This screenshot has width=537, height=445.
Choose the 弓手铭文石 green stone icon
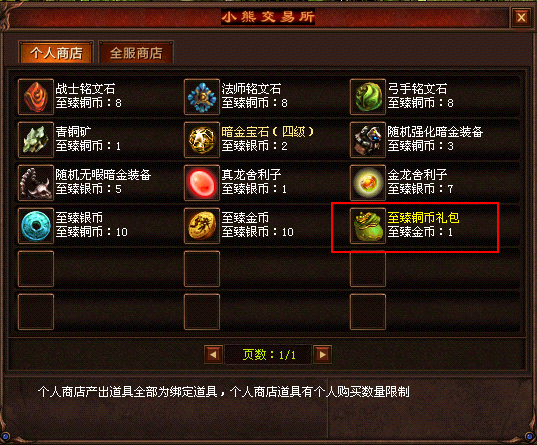coord(368,97)
